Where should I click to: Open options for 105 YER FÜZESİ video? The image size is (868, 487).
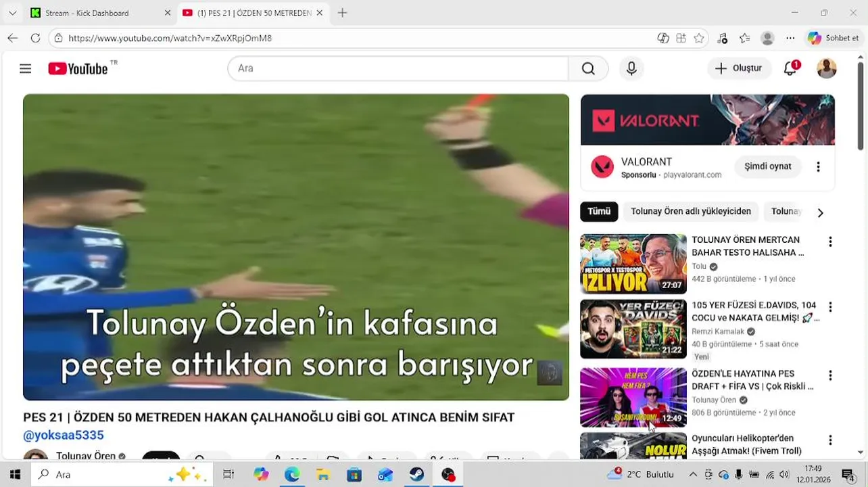coord(830,308)
